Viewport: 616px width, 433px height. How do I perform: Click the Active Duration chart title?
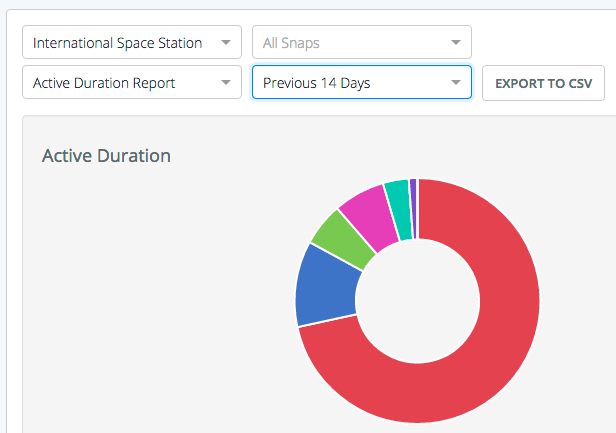[106, 156]
